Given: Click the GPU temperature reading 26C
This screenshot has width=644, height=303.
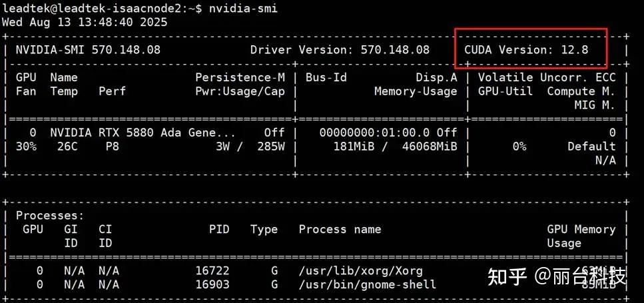Looking at the screenshot, I should pos(67,147).
